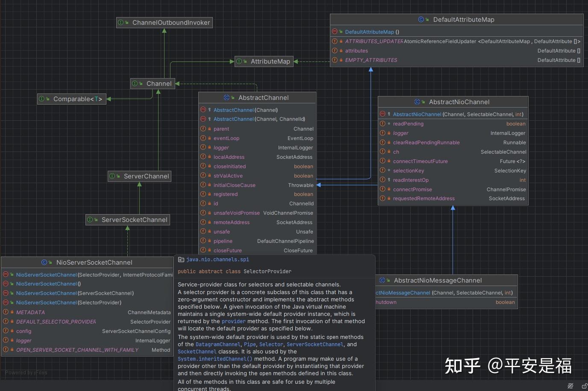588x391 pixels.
Task: Click the method icon beside DefaultAttributeMap() constructor
Action: click(335, 32)
